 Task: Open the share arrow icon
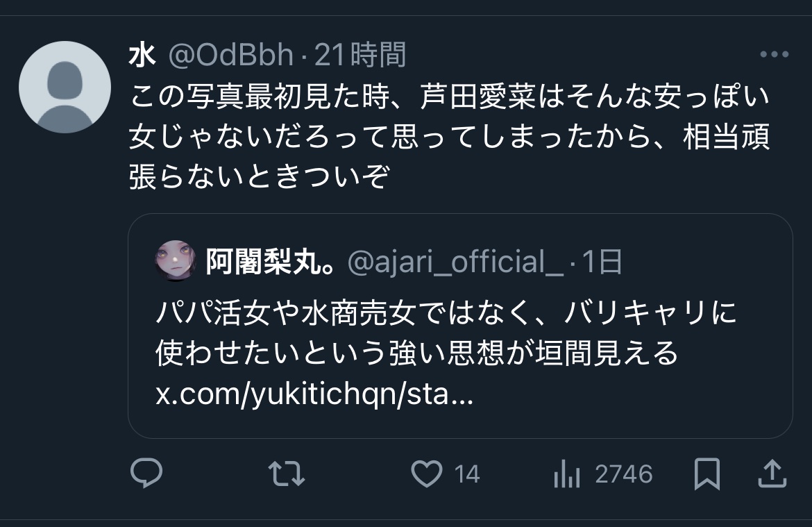click(x=772, y=474)
